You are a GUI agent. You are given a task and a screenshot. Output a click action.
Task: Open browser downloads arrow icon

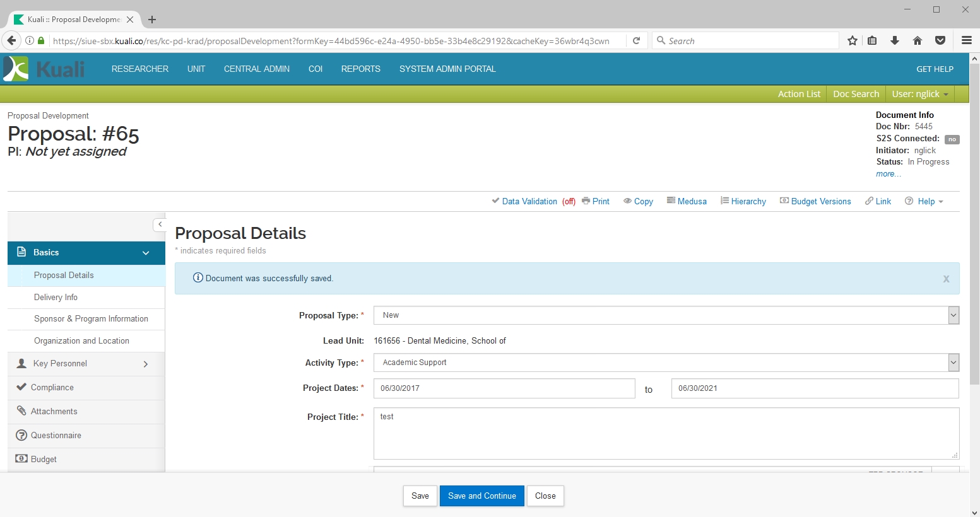894,41
